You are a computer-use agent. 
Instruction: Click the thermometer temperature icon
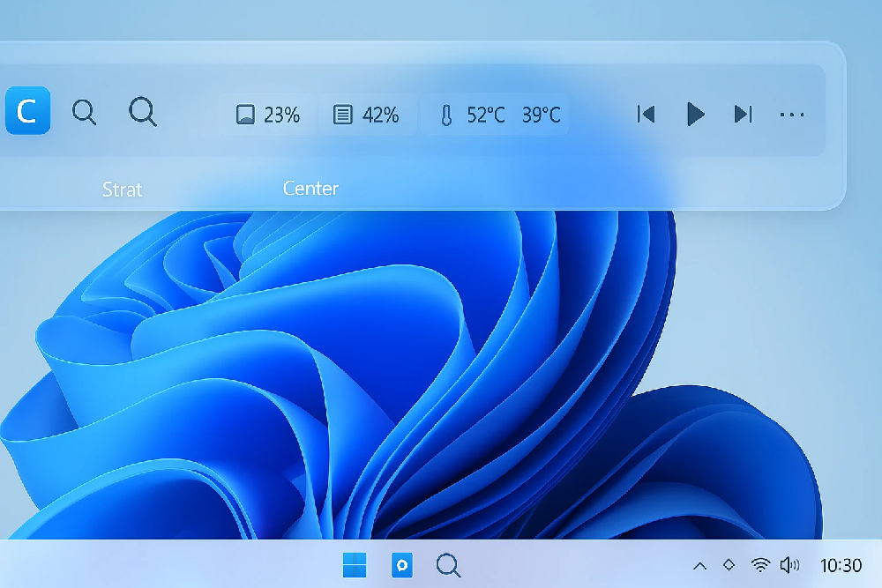pyautogui.click(x=446, y=115)
